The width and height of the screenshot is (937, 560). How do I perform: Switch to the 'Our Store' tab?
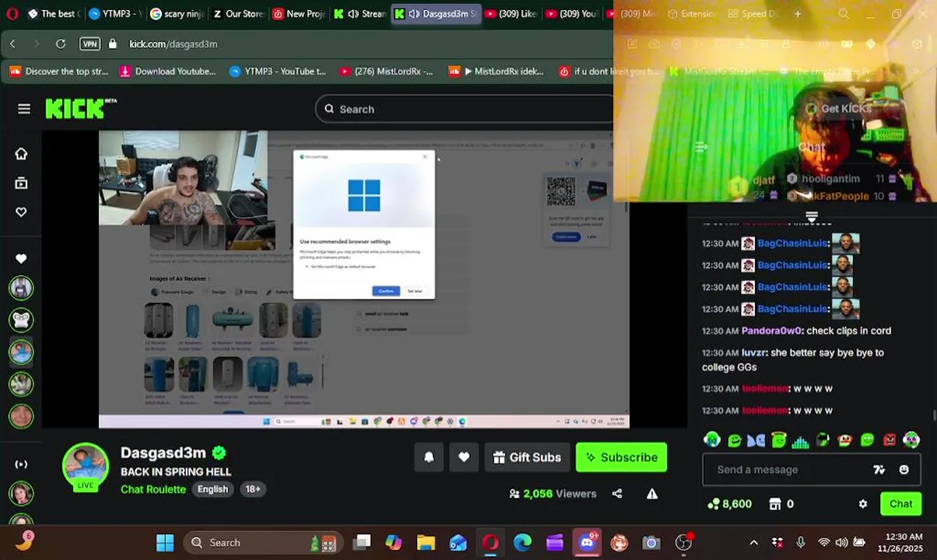pyautogui.click(x=238, y=13)
